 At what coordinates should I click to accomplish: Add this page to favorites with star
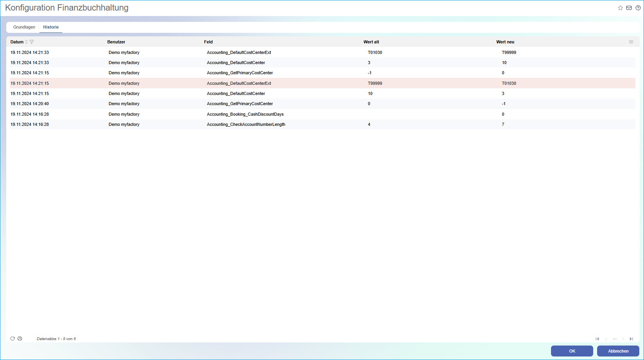620,8
